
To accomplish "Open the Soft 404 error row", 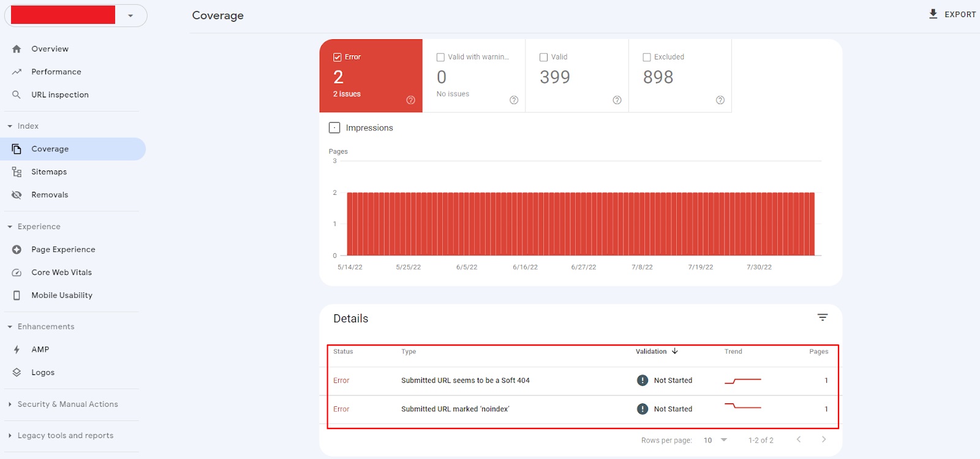I will pos(465,381).
